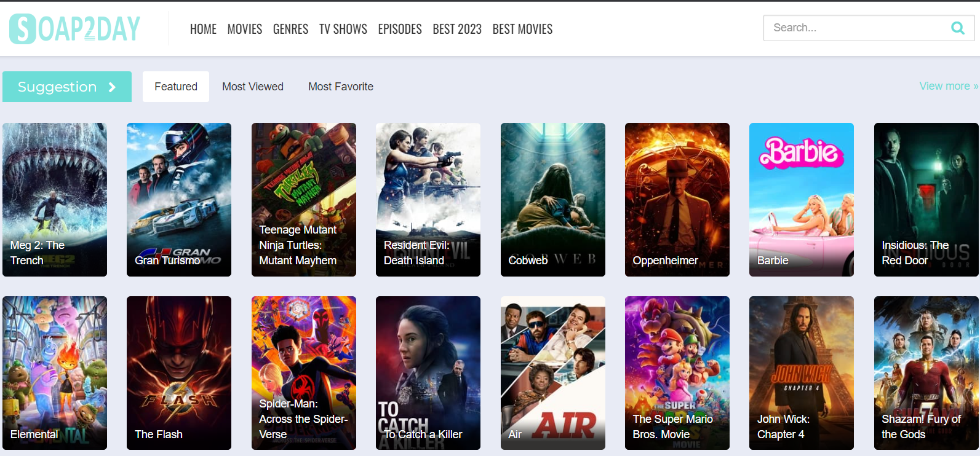Open Meg 2: The Trench poster

(x=55, y=200)
